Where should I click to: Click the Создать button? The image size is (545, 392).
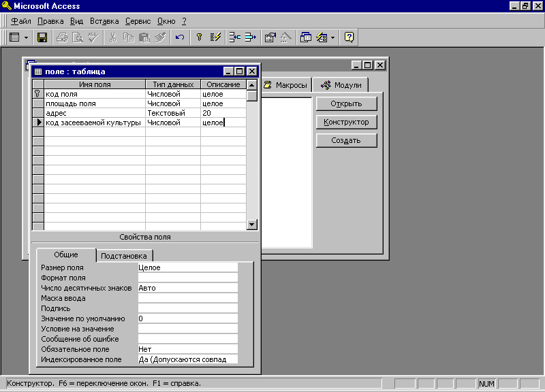pos(346,140)
